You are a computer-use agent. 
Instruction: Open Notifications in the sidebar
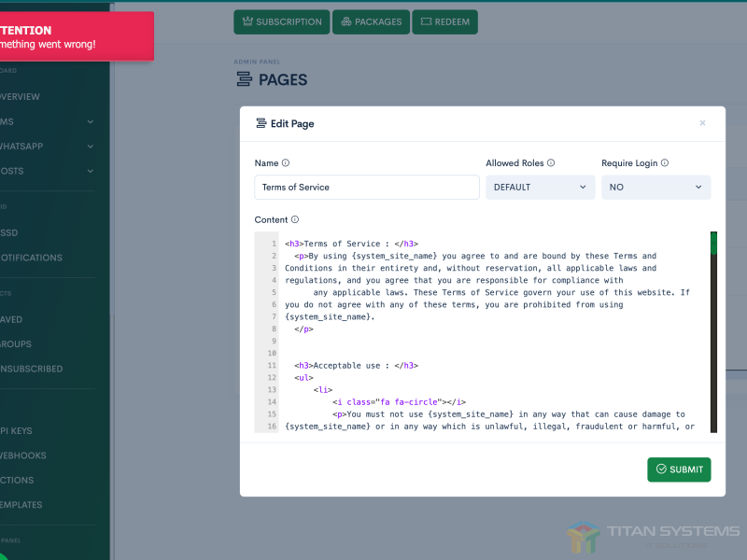(31, 258)
